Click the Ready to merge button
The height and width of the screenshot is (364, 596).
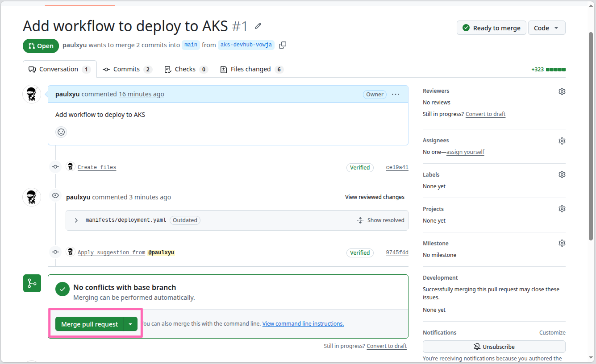pos(492,28)
